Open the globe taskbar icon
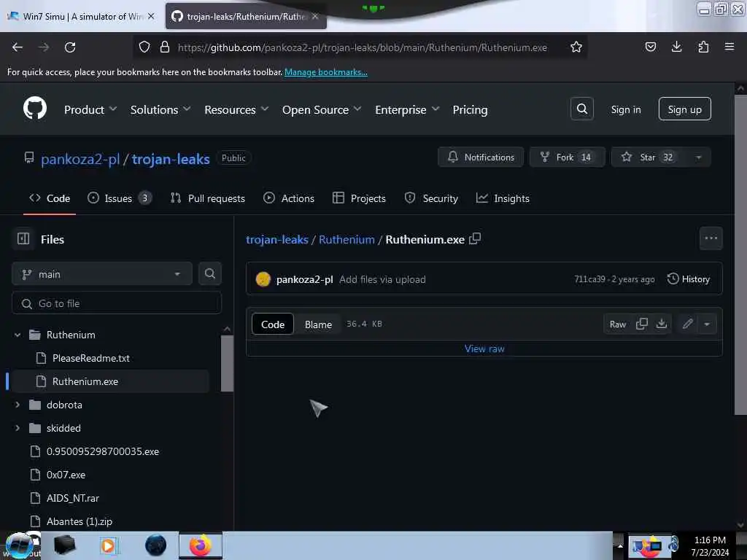Screen dimensions: 747x560 pos(156,545)
